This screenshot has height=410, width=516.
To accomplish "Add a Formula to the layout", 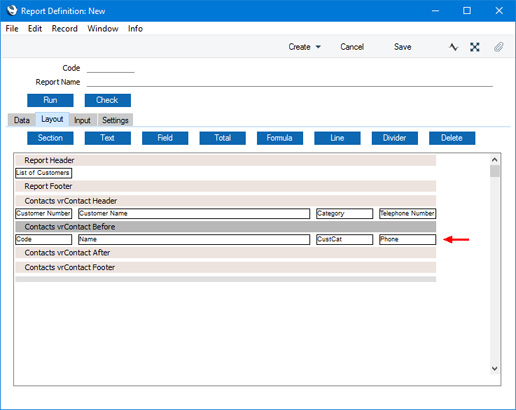I will (280, 138).
